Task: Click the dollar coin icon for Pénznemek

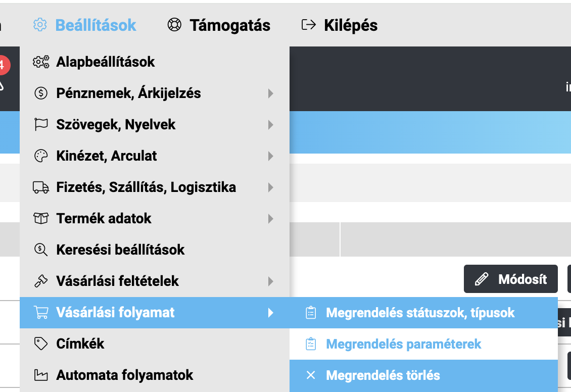Action: 41,93
